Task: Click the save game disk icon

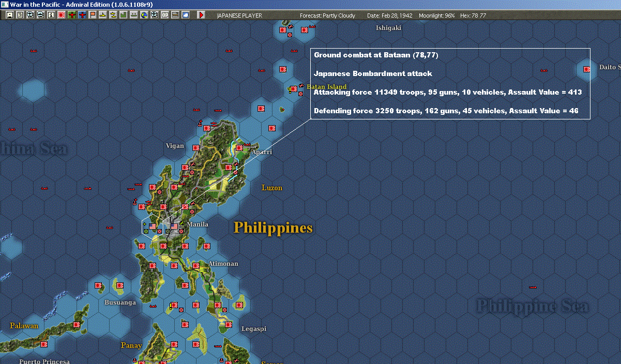Action: pos(9,15)
